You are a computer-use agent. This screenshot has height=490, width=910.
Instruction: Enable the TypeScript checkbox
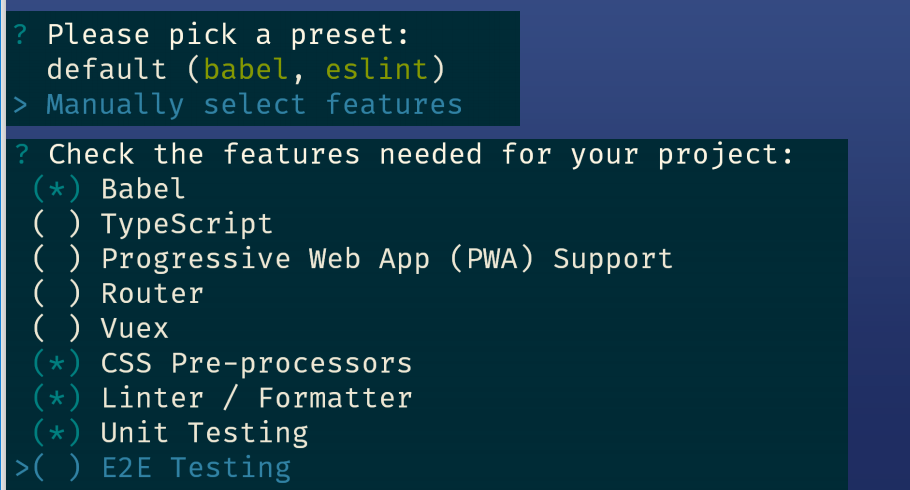pyautogui.click(x=57, y=224)
